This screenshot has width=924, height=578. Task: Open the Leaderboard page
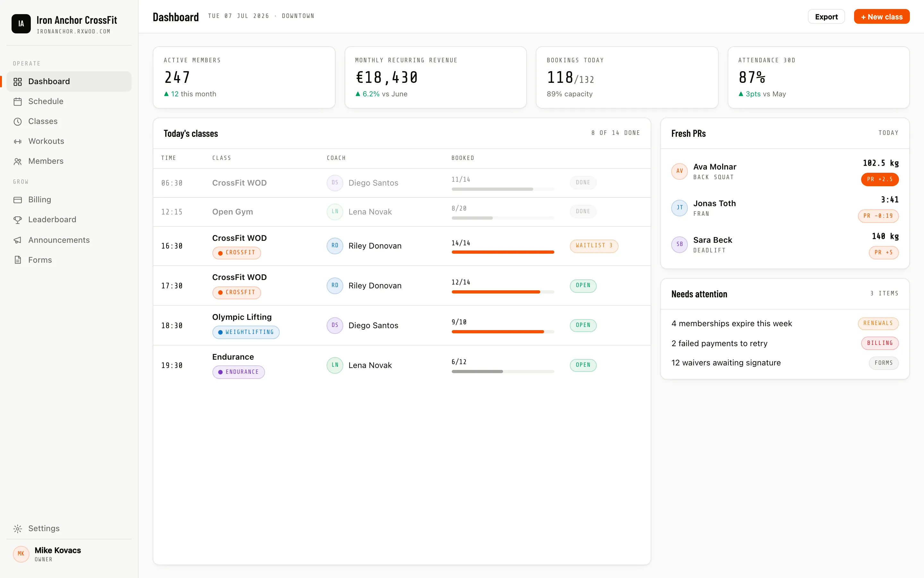pyautogui.click(x=69, y=219)
